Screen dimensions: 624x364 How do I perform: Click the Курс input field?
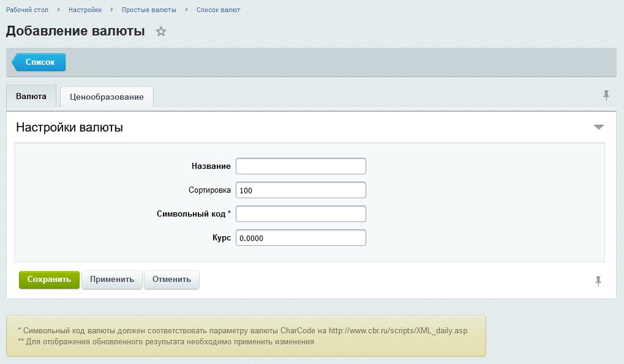click(x=301, y=237)
